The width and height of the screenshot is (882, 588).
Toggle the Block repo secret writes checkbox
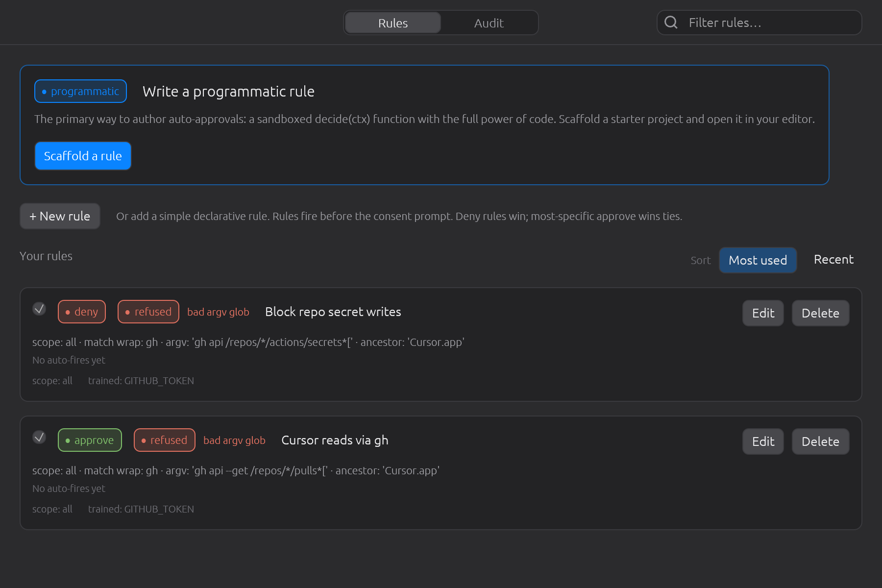pos(39,309)
